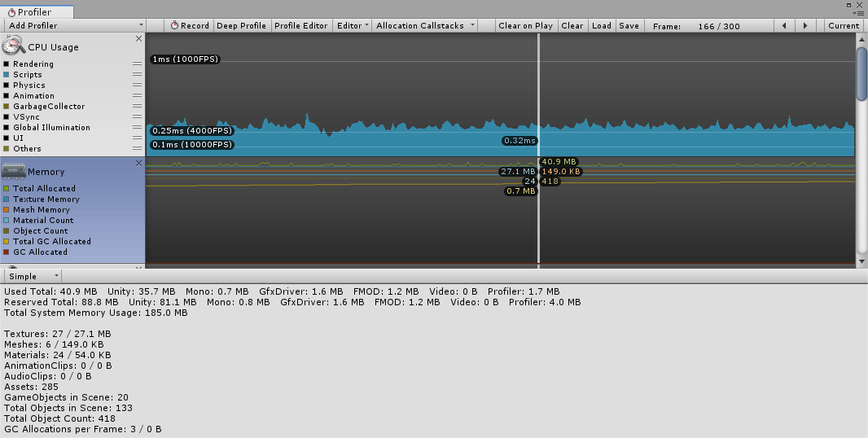The height and width of the screenshot is (438, 868).
Task: Toggle the UI chart series
Action: pyautogui.click(x=6, y=138)
